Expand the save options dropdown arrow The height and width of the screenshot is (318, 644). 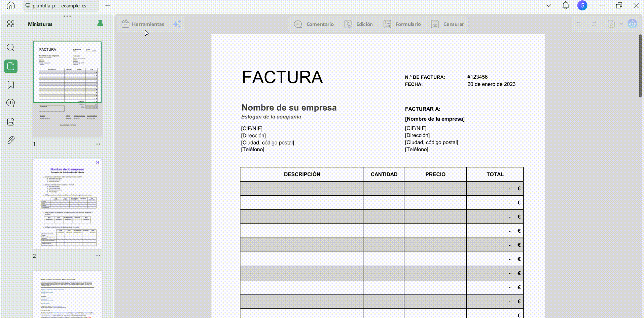point(621,24)
